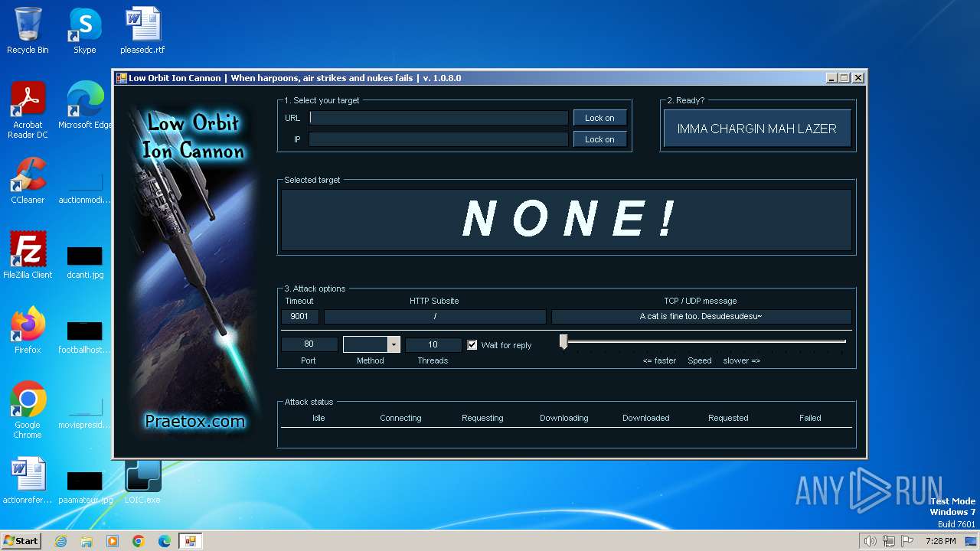The height and width of the screenshot is (551, 980).
Task: Click the Port field showing 80
Action: point(309,344)
